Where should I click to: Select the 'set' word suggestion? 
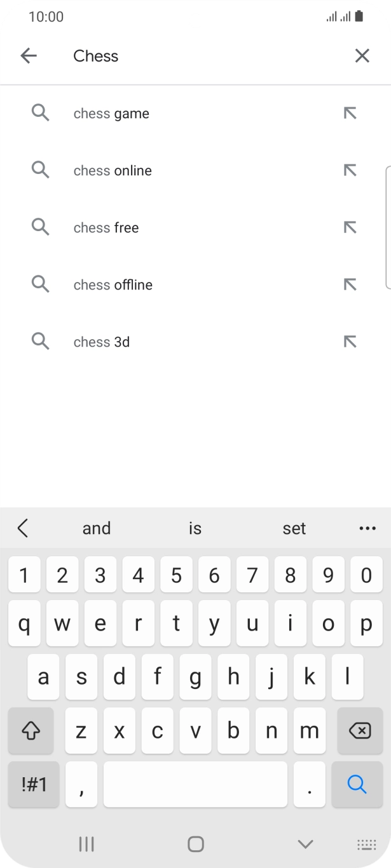pyautogui.click(x=294, y=528)
